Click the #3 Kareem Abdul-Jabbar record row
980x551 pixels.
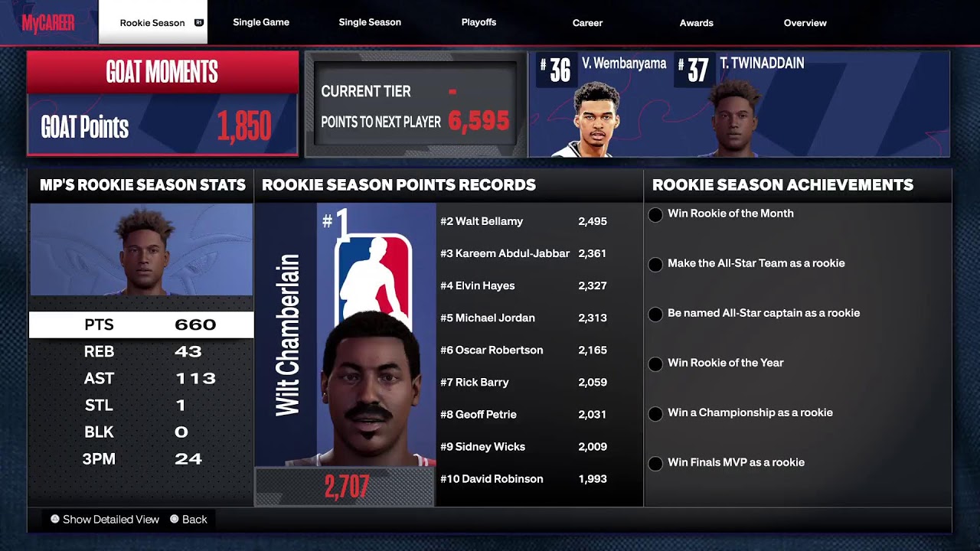524,253
